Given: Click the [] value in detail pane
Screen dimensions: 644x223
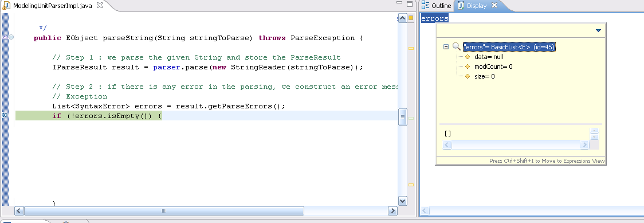Looking at the screenshot, I should click(447, 134).
